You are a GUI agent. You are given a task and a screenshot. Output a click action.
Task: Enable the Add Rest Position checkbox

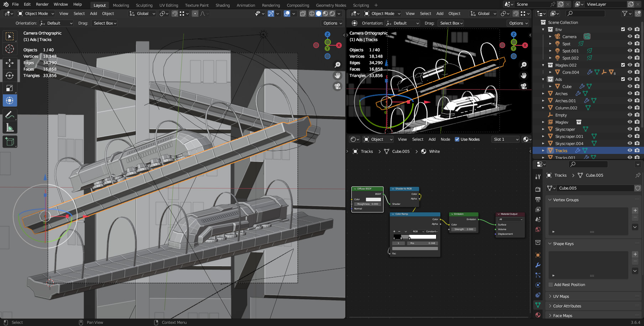(551, 285)
